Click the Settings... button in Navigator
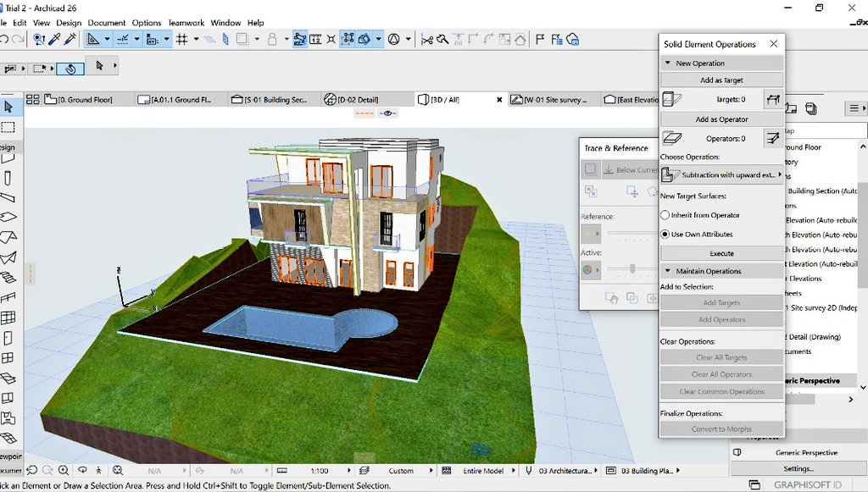This screenshot has height=492, width=868. (x=798, y=468)
